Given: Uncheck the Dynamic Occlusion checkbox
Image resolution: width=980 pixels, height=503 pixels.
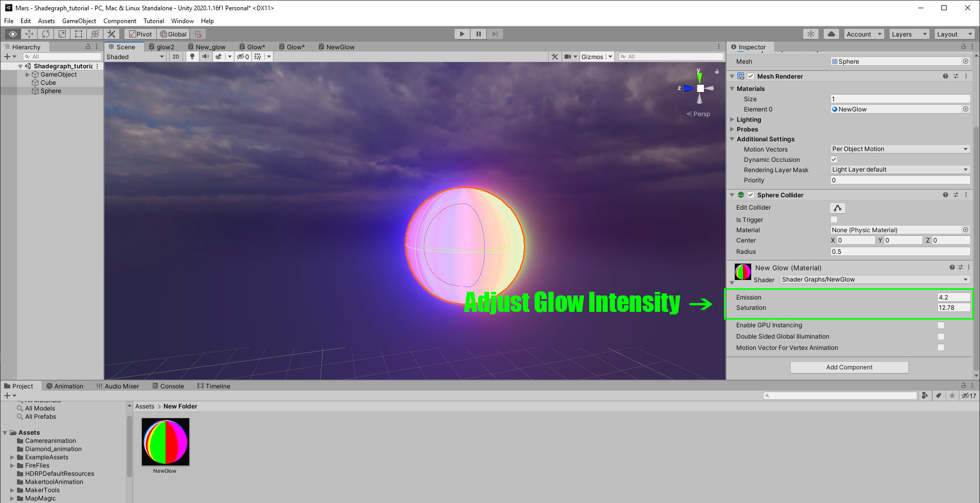Looking at the screenshot, I should [x=834, y=159].
